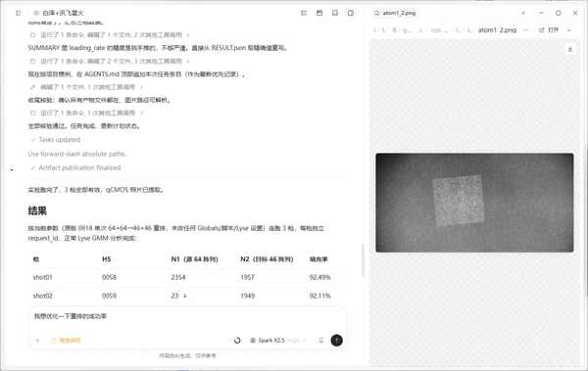The image size is (588, 371).
Task: Click the 结果 heading
Action: pyautogui.click(x=37, y=210)
